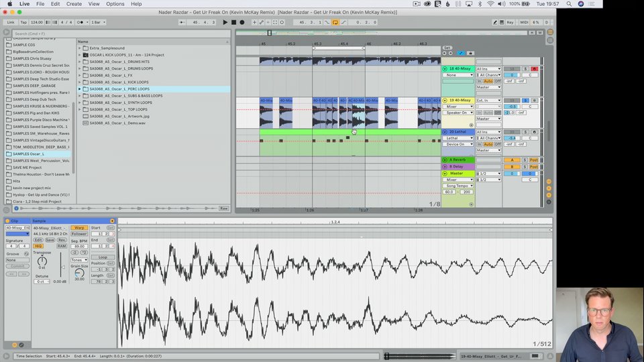This screenshot has height=362, width=644.
Task: Toggle the Follow playback arrow button
Action: 182,22
